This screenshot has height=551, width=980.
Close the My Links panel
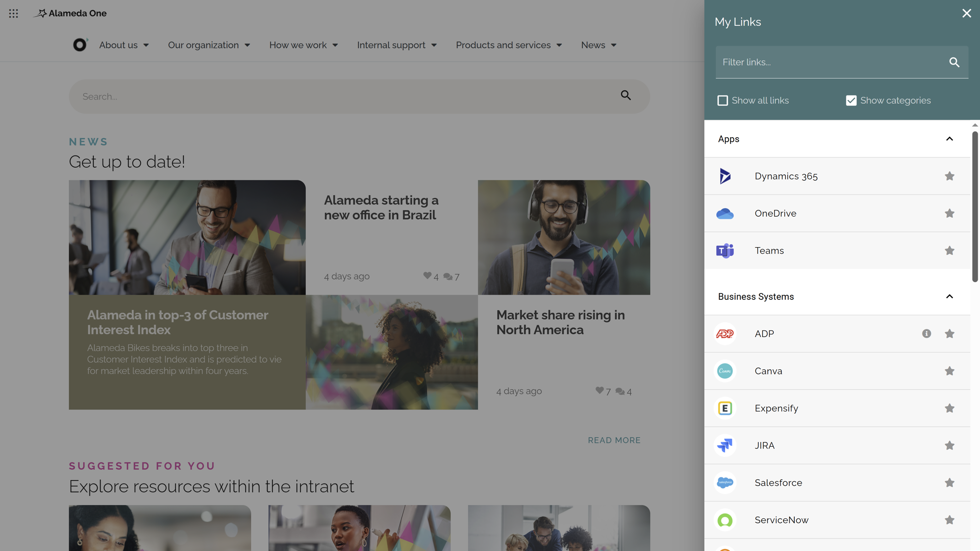pyautogui.click(x=967, y=13)
